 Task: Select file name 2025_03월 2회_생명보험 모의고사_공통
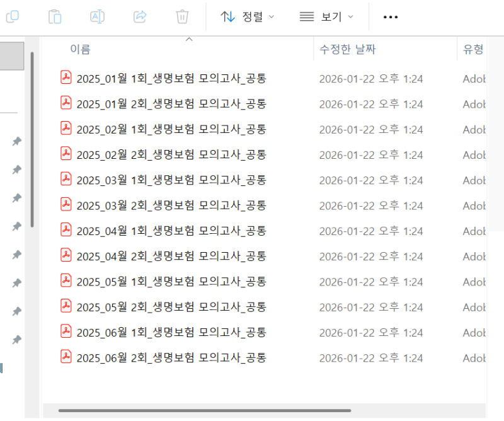[171, 205]
